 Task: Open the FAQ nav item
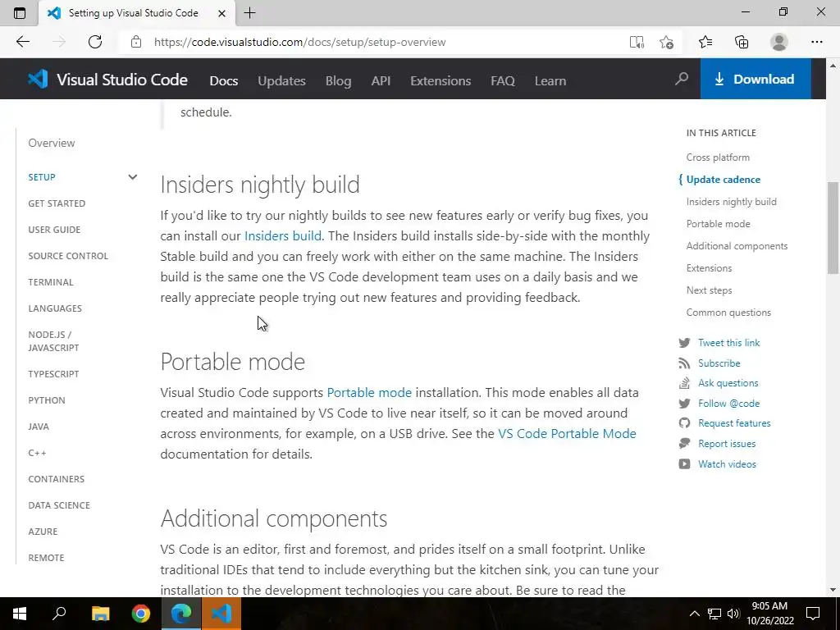[x=503, y=80]
